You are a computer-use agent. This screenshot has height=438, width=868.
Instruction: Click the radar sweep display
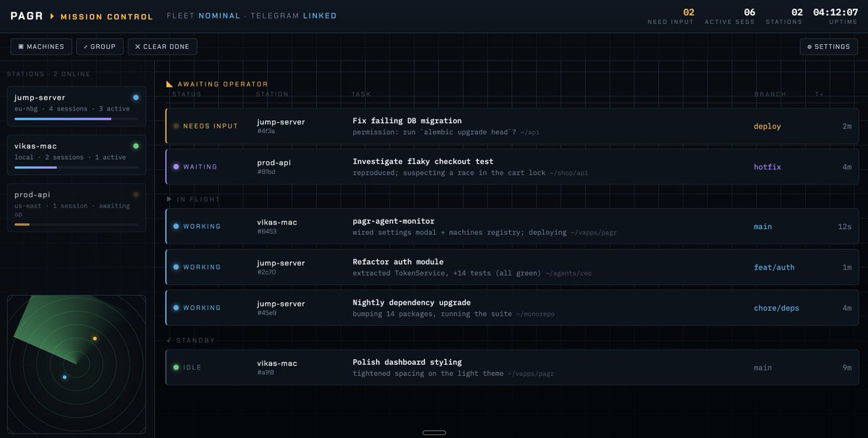tap(77, 364)
